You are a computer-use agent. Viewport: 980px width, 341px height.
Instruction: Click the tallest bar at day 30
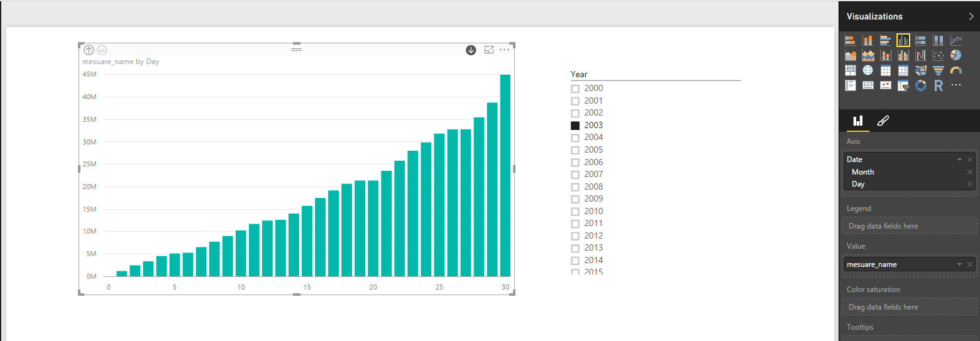point(505,176)
